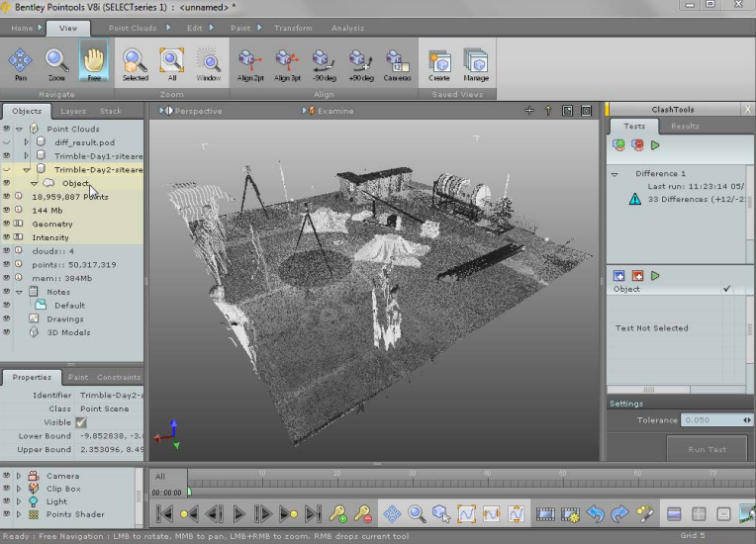Select the All track label in timeline

160,476
